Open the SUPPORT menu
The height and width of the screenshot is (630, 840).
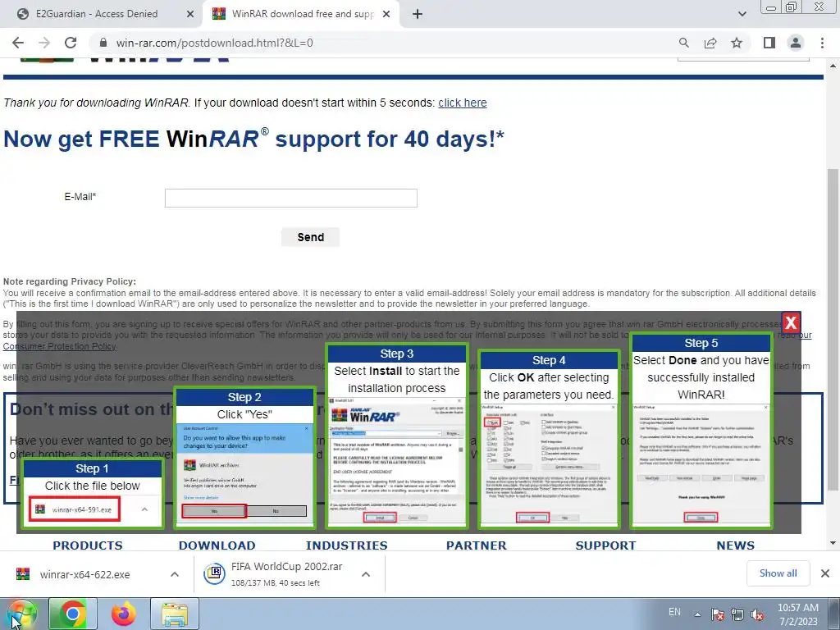[x=605, y=546]
